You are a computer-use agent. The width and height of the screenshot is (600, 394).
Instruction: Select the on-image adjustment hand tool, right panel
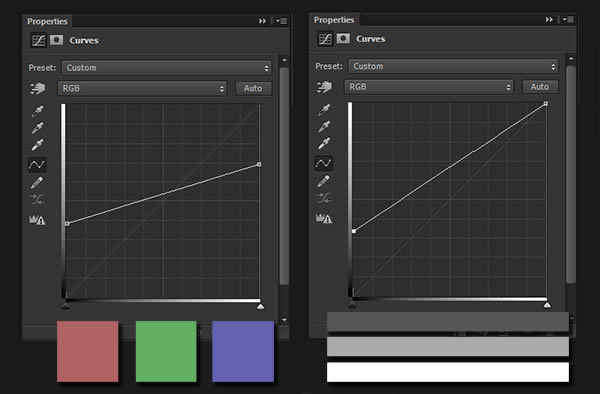324,87
